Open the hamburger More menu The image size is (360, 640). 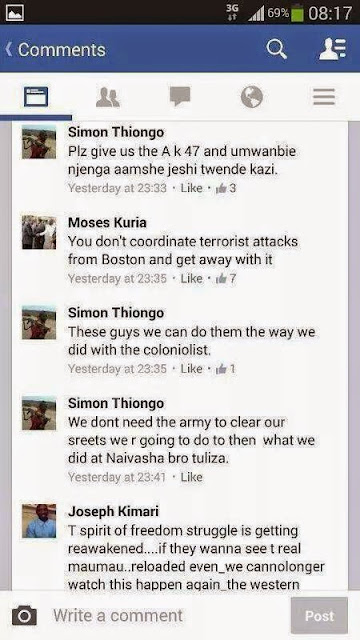(x=324, y=97)
